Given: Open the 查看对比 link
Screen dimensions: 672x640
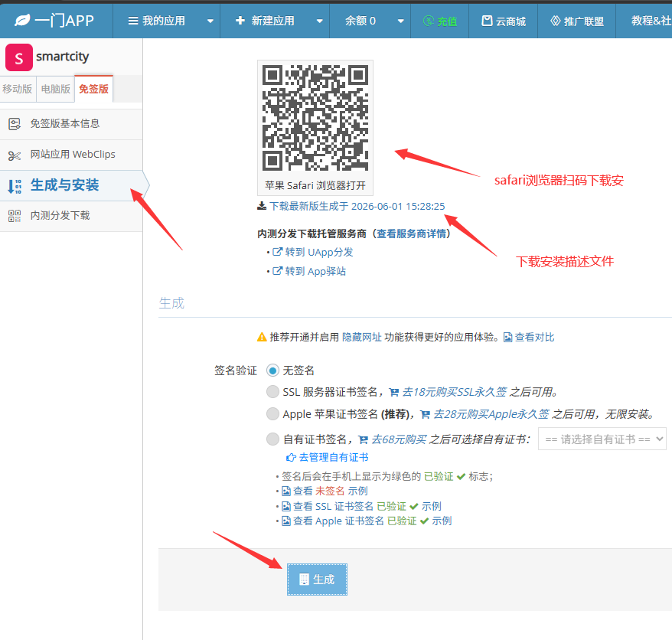Looking at the screenshot, I should click(x=534, y=338).
